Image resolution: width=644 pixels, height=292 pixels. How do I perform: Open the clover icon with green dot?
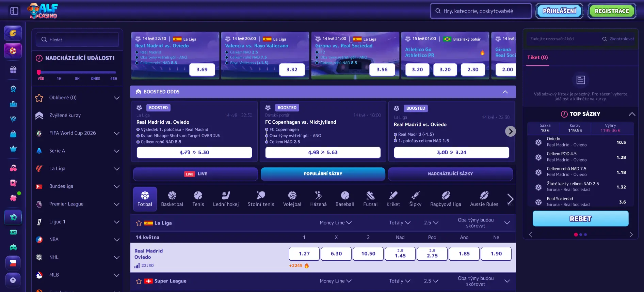tap(13, 198)
